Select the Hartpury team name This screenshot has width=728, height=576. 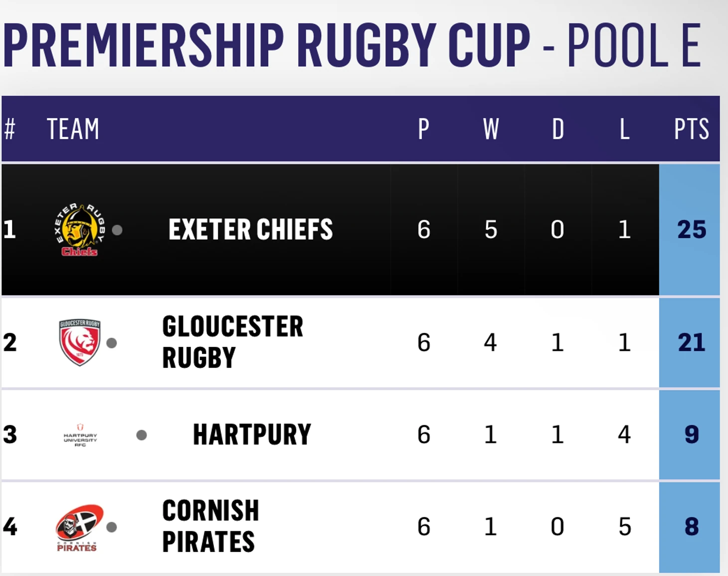(252, 434)
